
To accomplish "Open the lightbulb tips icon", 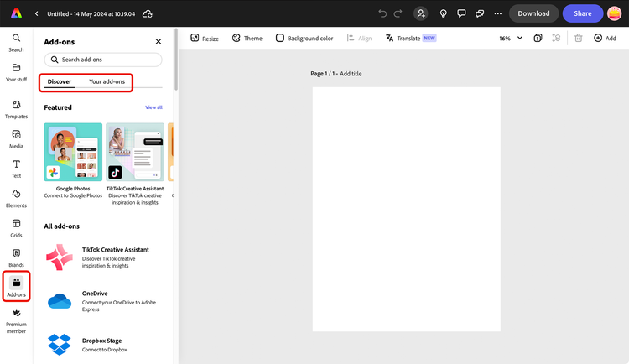I will tap(444, 13).
